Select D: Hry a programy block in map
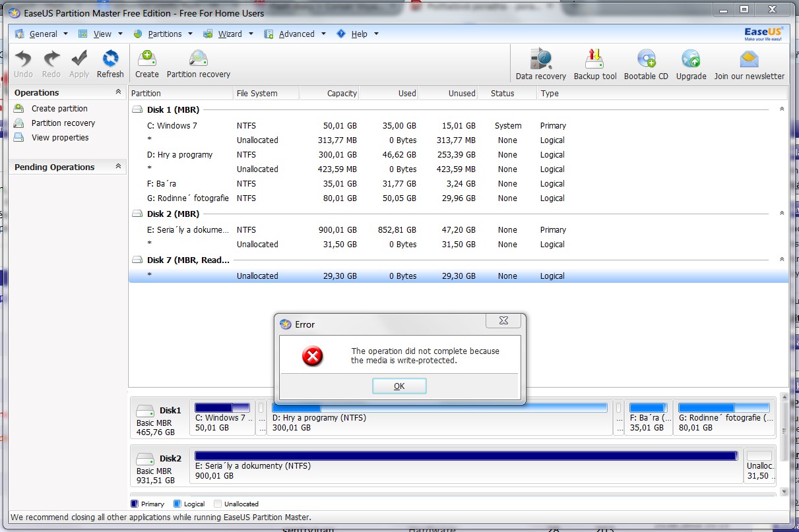This screenshot has height=532, width=799. coord(439,418)
